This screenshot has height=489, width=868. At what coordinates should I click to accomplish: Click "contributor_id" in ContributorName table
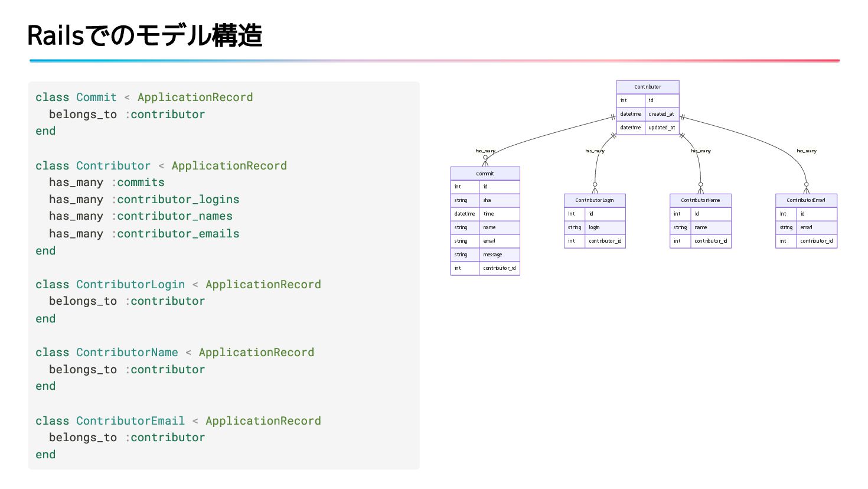711,241
